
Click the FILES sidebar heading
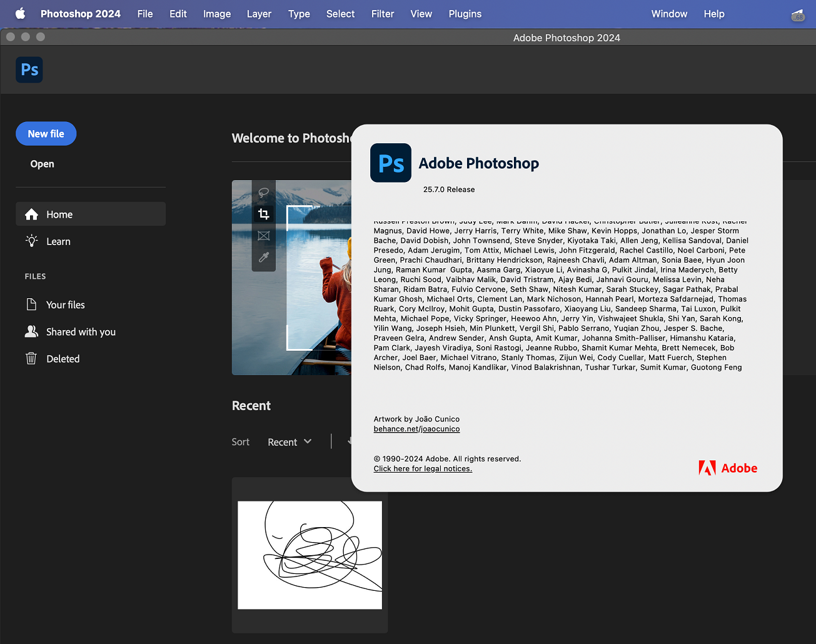point(36,276)
